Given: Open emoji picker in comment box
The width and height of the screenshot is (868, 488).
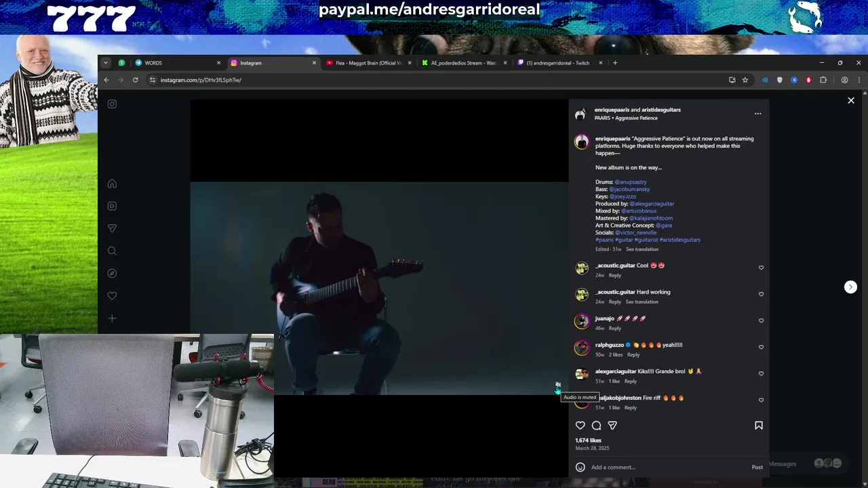Looking at the screenshot, I should (x=580, y=467).
